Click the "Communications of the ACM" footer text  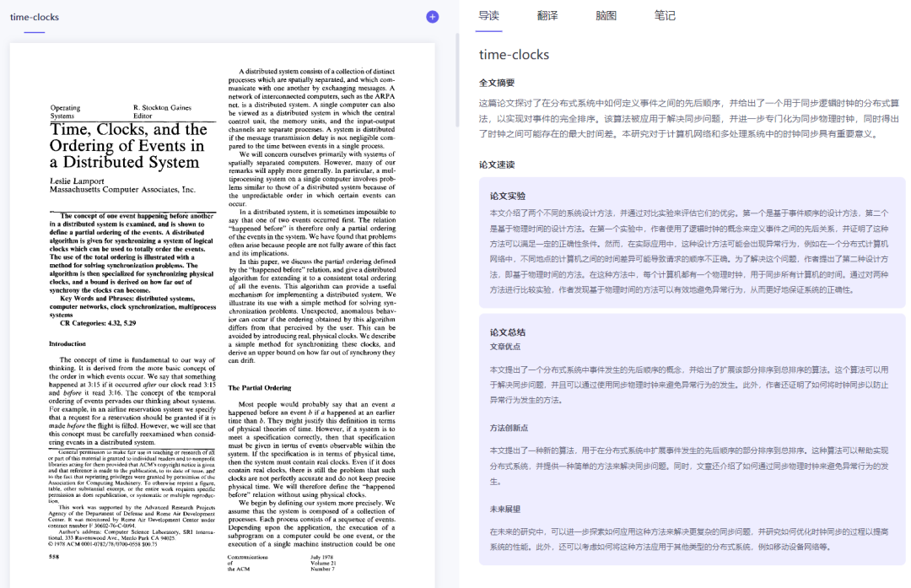click(247, 563)
